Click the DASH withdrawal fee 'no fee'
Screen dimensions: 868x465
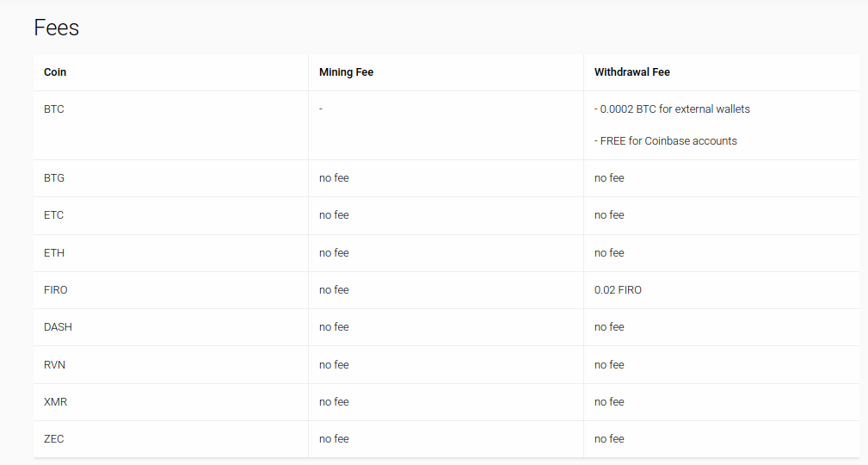609,327
